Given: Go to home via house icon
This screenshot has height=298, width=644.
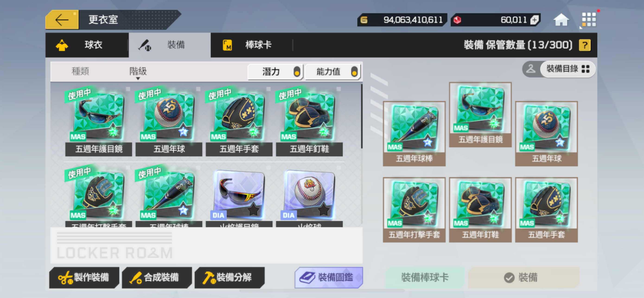Looking at the screenshot, I should 561,20.
